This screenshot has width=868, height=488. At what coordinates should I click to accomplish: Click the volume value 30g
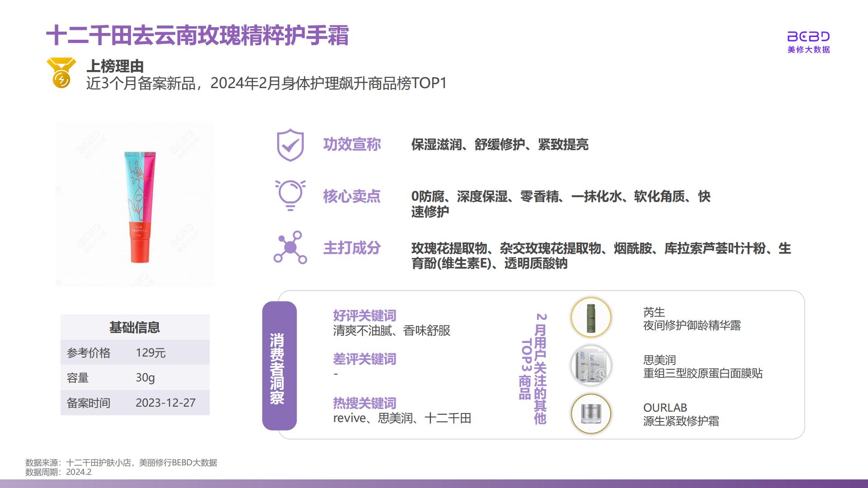(x=145, y=378)
